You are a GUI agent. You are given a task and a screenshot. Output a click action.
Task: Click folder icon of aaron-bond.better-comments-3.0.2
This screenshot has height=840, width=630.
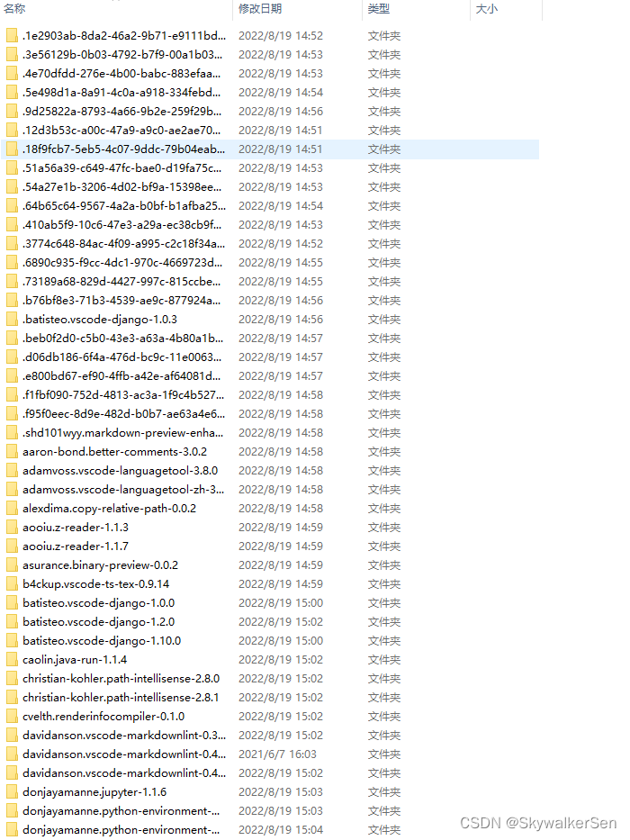pyautogui.click(x=12, y=452)
